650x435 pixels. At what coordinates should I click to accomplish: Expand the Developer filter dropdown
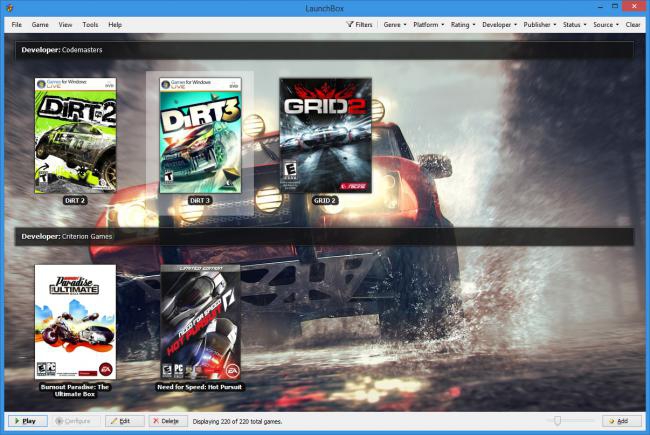pyautogui.click(x=499, y=24)
